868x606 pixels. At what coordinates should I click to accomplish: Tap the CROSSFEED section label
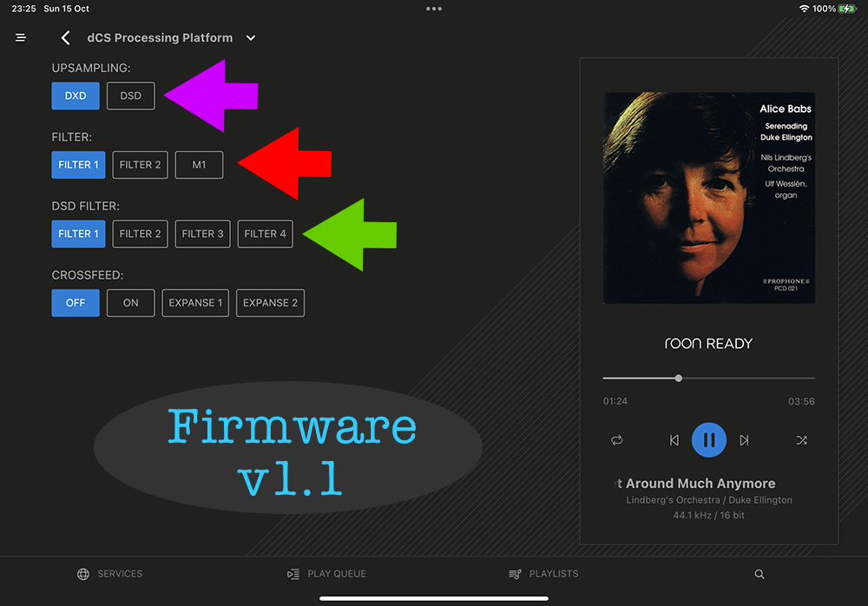[x=88, y=275]
